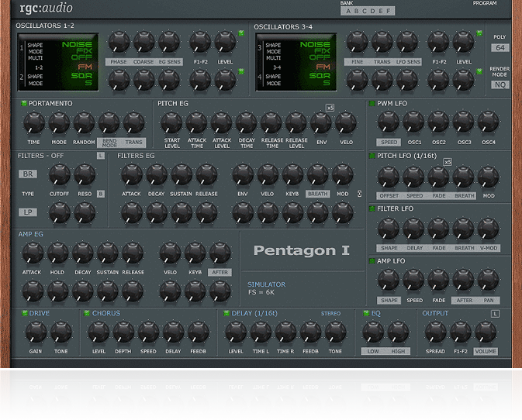Click the filter CUTOFF knob on the BR row
The width and height of the screenshot is (522, 420).
click(60, 174)
